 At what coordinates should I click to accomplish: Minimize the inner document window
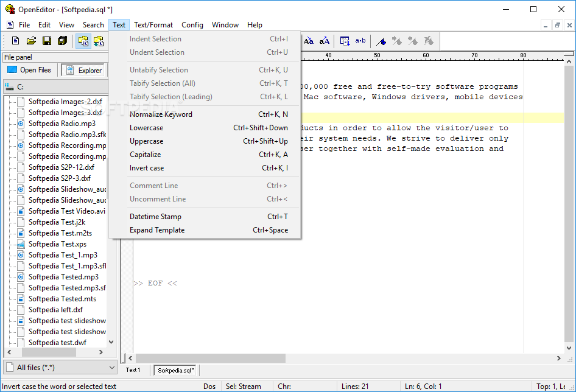546,25
